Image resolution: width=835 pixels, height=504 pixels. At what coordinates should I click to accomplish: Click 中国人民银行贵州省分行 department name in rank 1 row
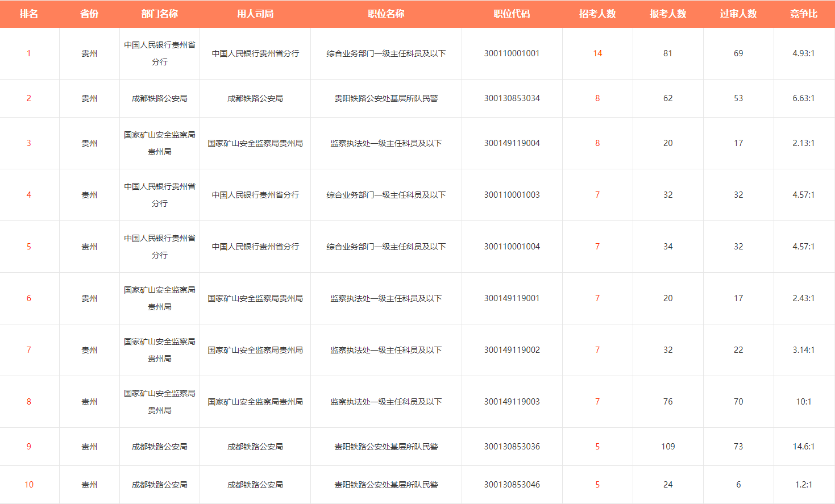click(x=160, y=53)
